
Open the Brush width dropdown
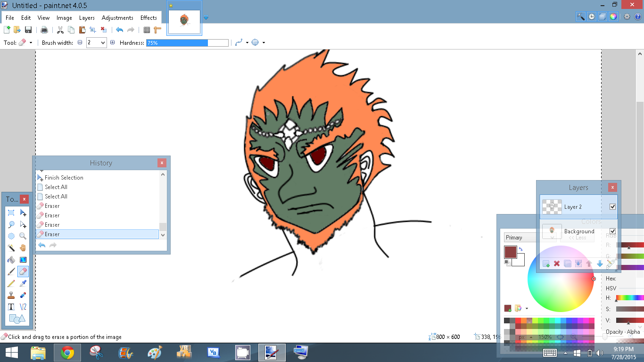103,42
